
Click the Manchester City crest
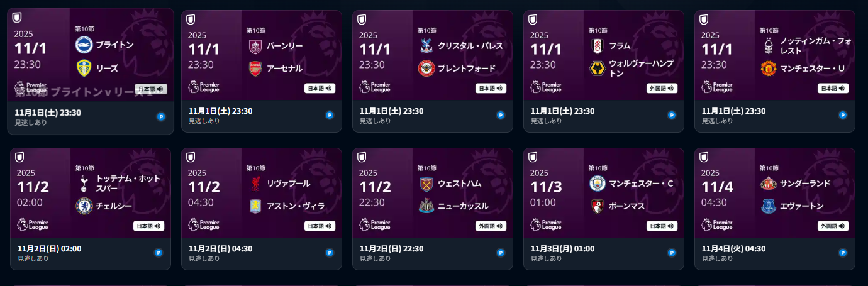point(598,184)
